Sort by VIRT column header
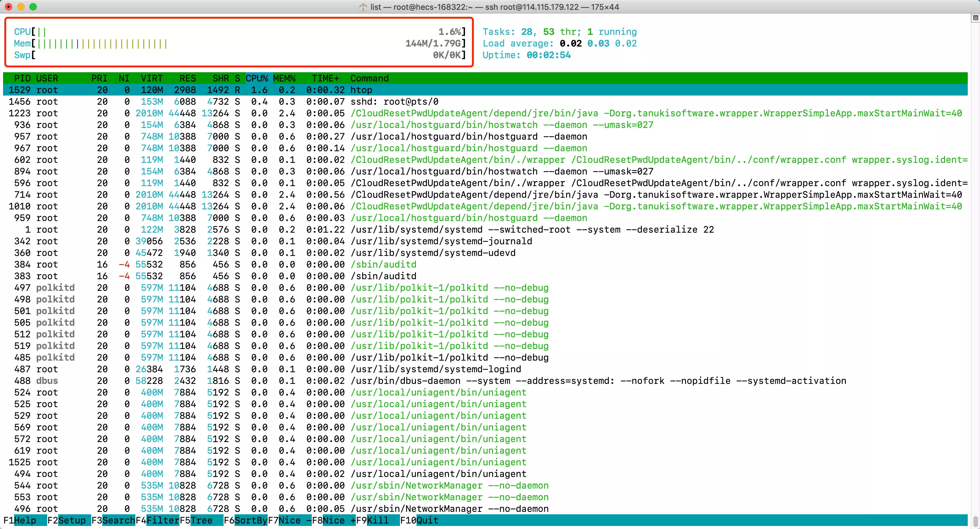 coord(152,78)
